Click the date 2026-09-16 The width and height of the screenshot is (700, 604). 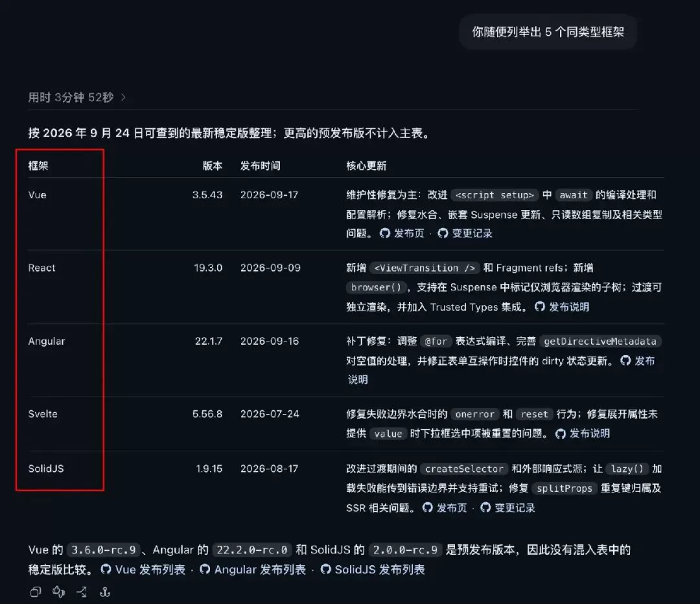point(270,341)
